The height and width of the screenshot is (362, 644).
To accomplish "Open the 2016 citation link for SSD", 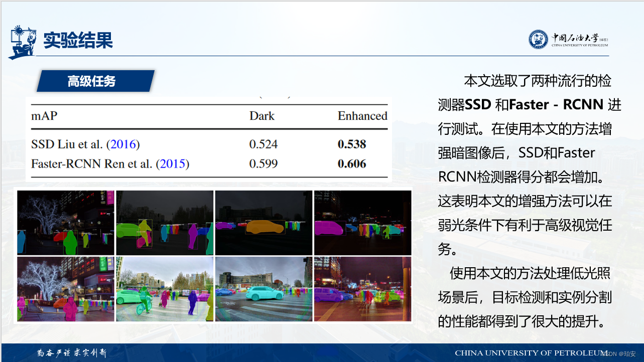I will pyautogui.click(x=123, y=144).
